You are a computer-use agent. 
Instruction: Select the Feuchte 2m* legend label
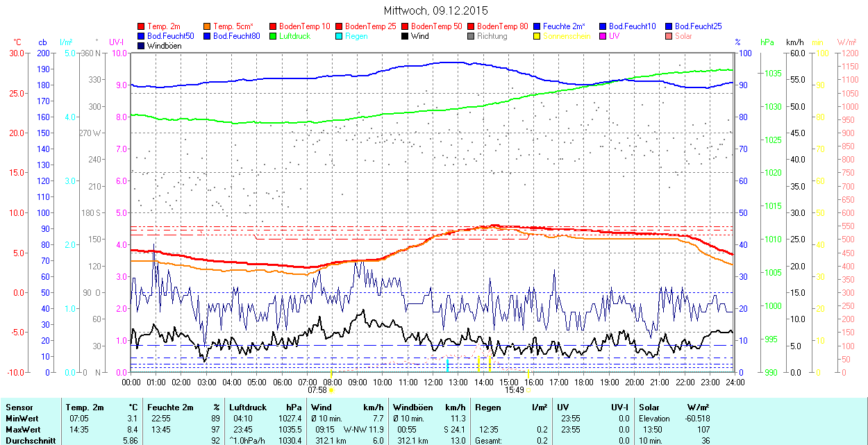[x=564, y=26]
